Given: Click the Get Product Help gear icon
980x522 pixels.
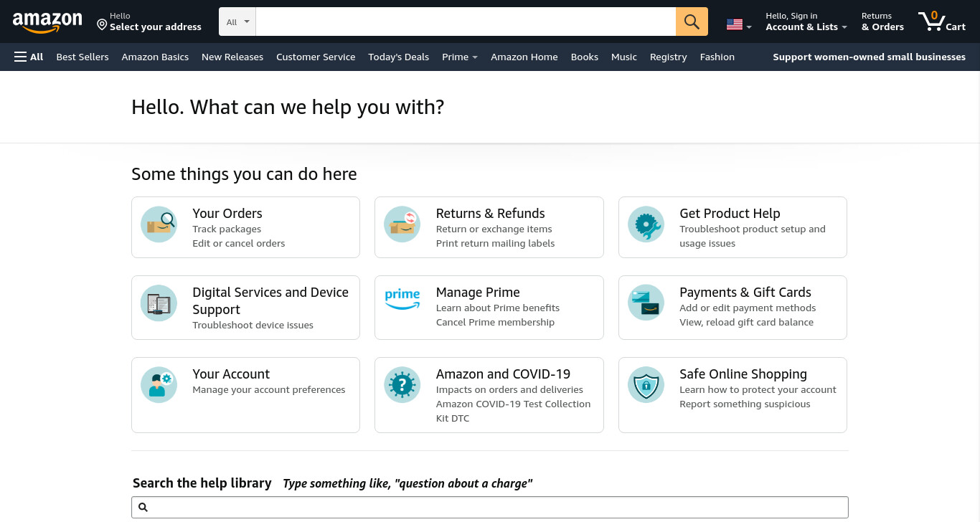Looking at the screenshot, I should click(646, 224).
